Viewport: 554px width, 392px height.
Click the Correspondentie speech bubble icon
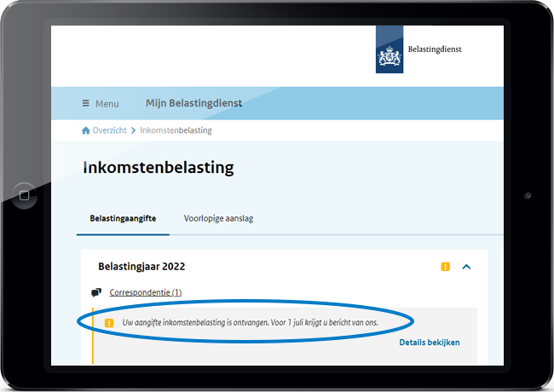96,293
